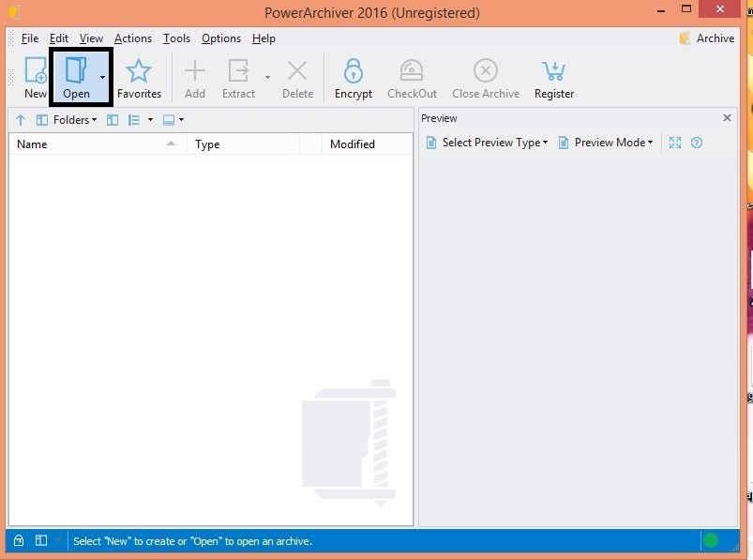
Task: Click the New archive toolbar button
Action: (35, 77)
